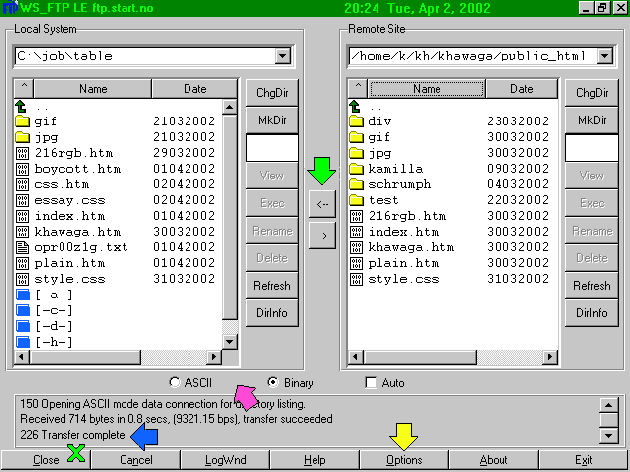Click the local file mask input box
This screenshot has width=630, height=472.
pos(272,148)
